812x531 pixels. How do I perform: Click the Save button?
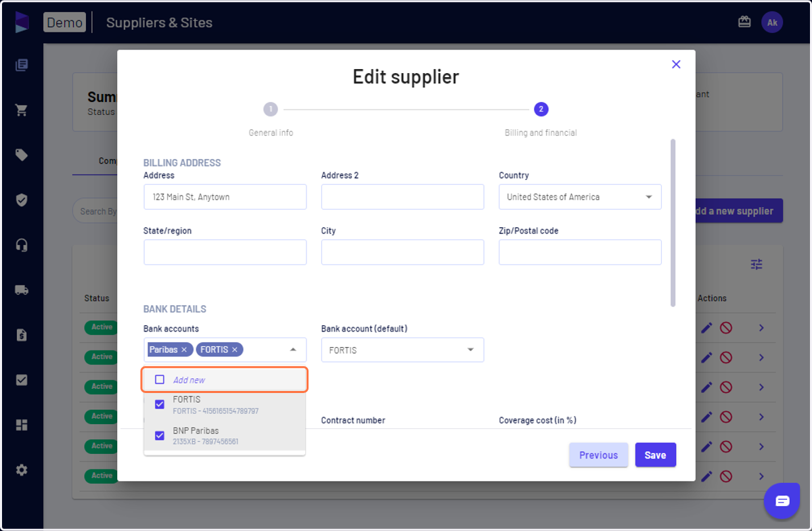[x=655, y=455]
